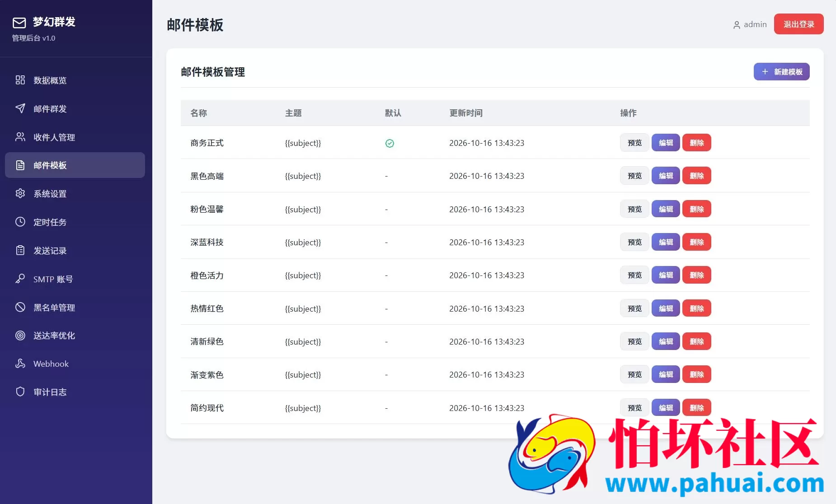Click the 邮件模板 document icon
The height and width of the screenshot is (504, 836).
tap(20, 165)
